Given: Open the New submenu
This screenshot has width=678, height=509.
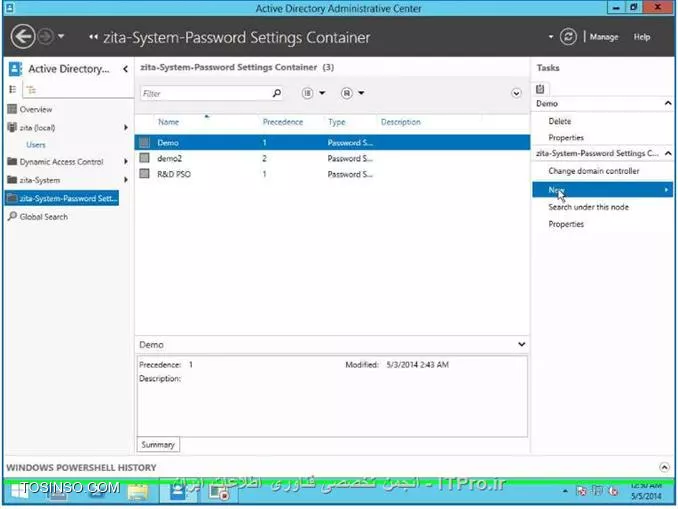Looking at the screenshot, I should click(602, 189).
